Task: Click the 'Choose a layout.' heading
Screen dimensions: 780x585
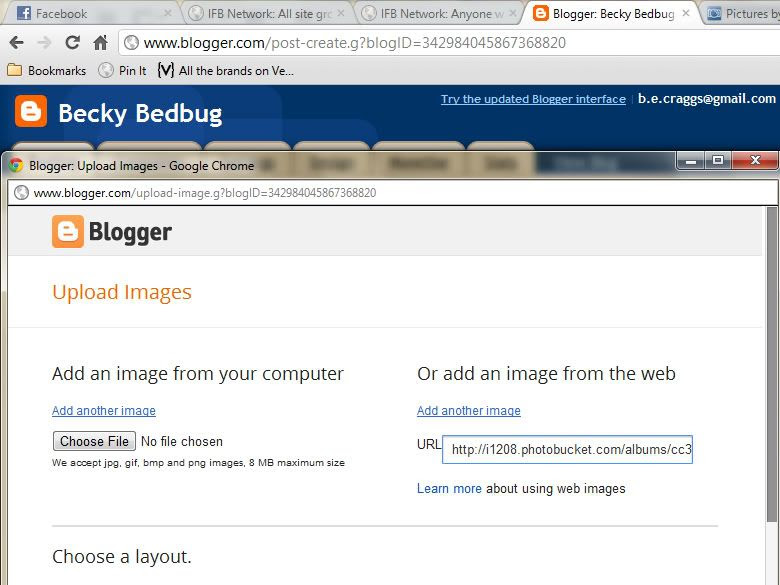Action: coord(122,556)
